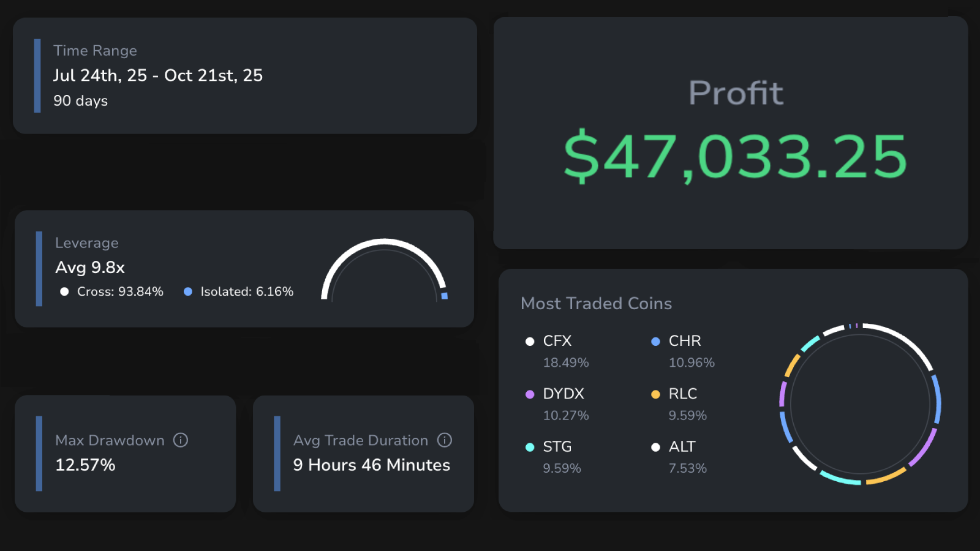Click the Max Drawdown info icon

(181, 440)
